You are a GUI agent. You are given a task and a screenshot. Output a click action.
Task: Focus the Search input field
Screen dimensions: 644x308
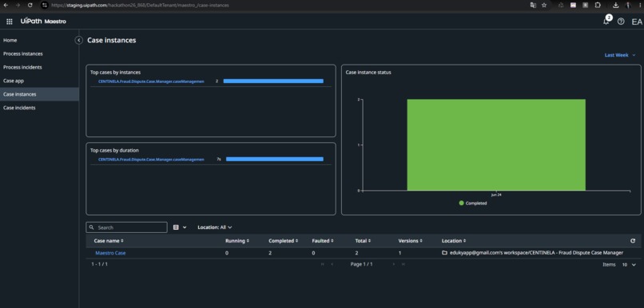click(x=126, y=227)
